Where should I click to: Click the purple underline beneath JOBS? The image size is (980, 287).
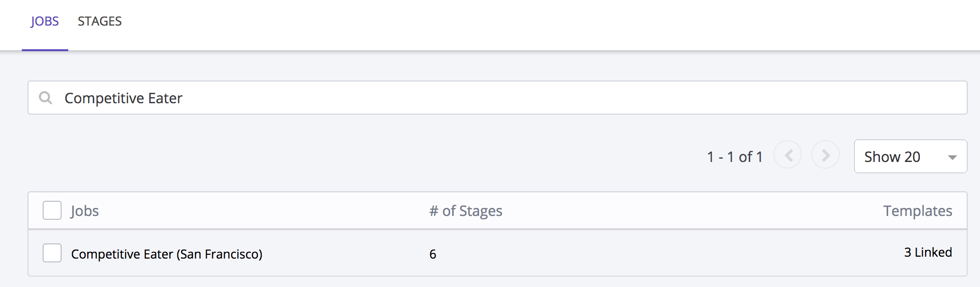point(45,50)
